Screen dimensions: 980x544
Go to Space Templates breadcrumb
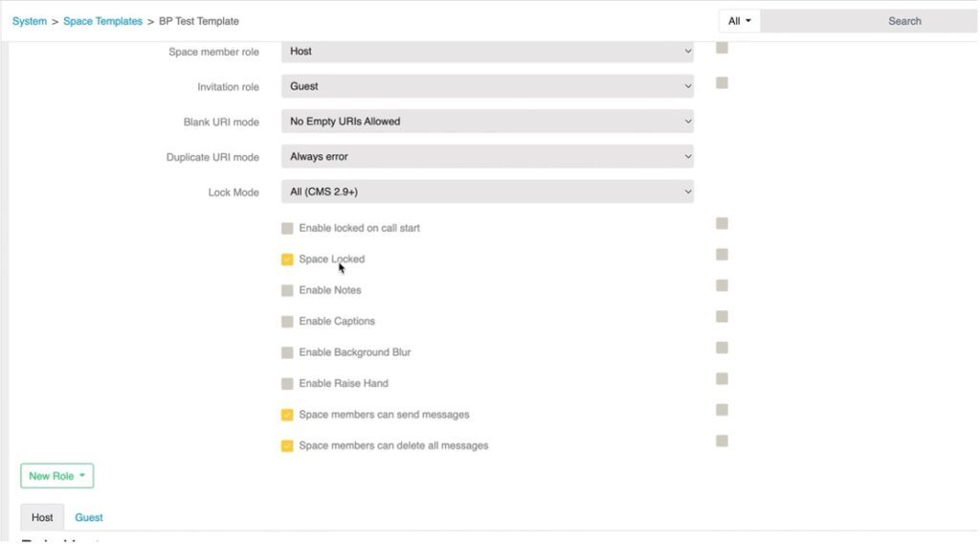(x=102, y=21)
